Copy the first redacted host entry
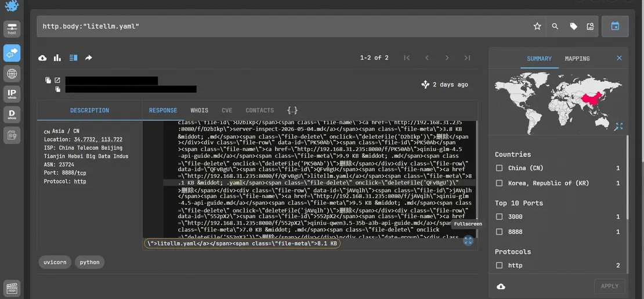 (48, 80)
